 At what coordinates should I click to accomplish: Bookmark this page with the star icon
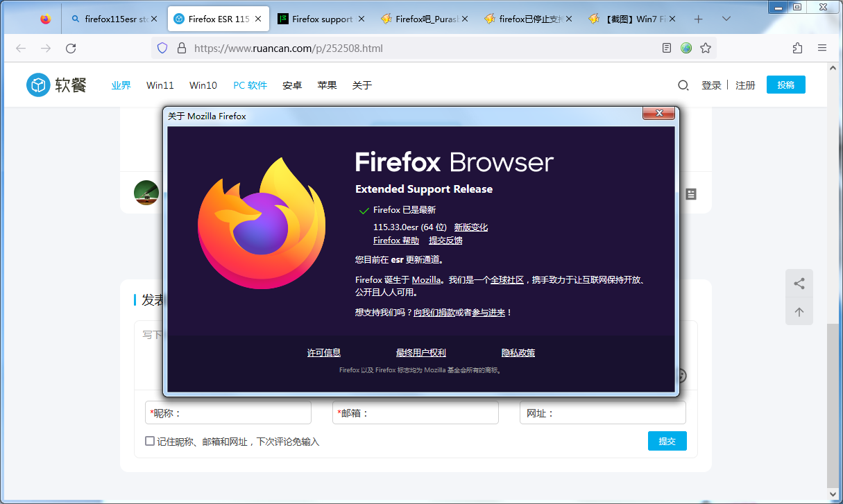(x=706, y=48)
